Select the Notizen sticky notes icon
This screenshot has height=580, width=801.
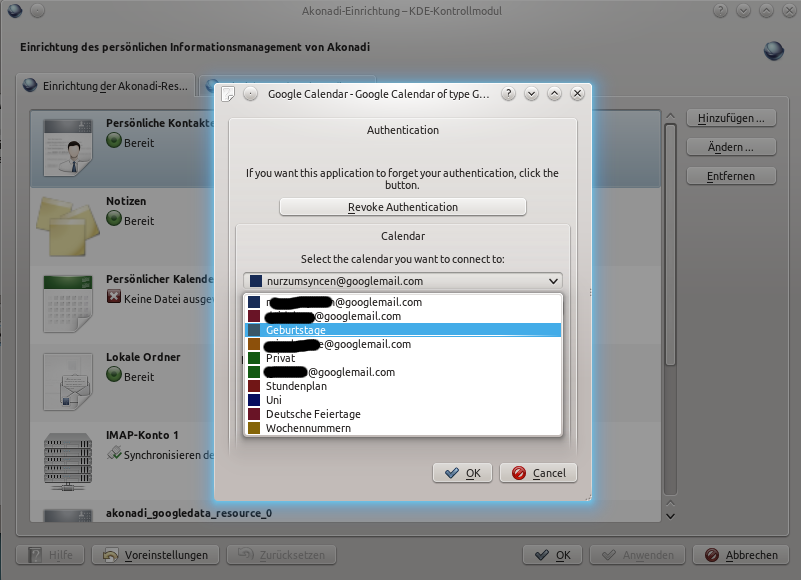tap(68, 226)
